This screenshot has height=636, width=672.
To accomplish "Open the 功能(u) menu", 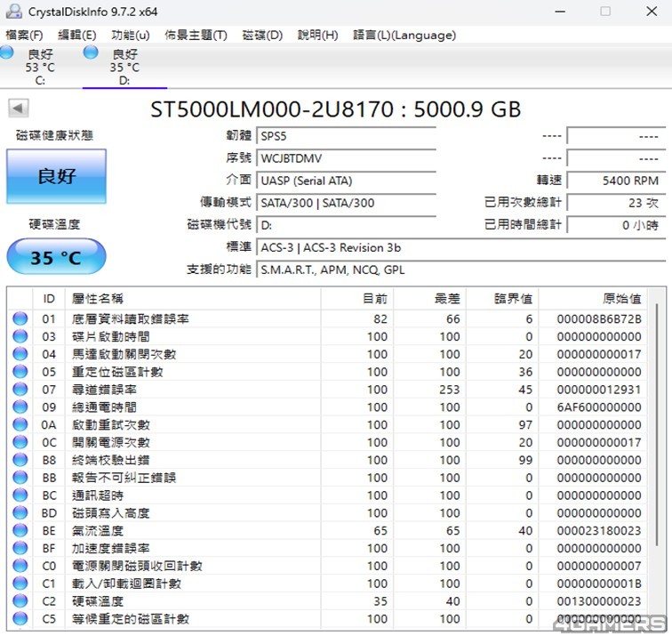I will [130, 36].
